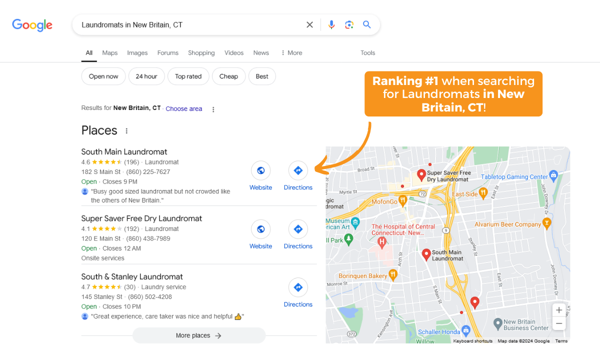
Task: Select Schaller Honda map marker
Action: click(x=466, y=330)
